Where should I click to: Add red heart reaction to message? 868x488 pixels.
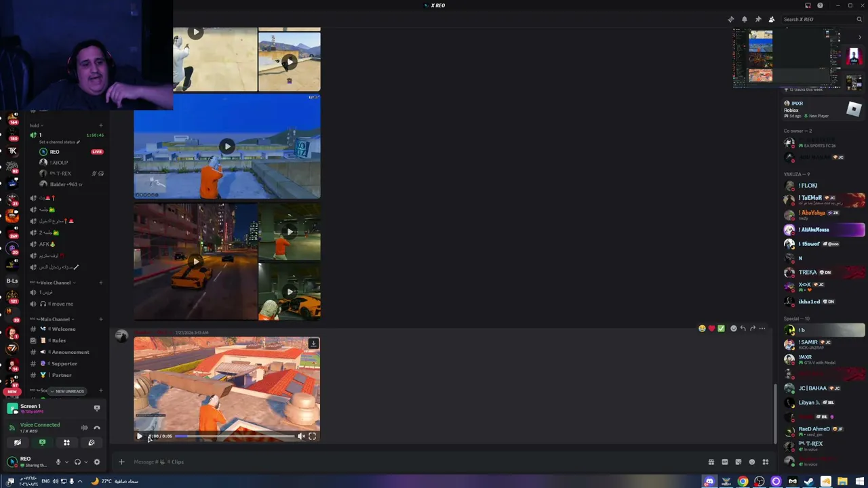point(711,329)
